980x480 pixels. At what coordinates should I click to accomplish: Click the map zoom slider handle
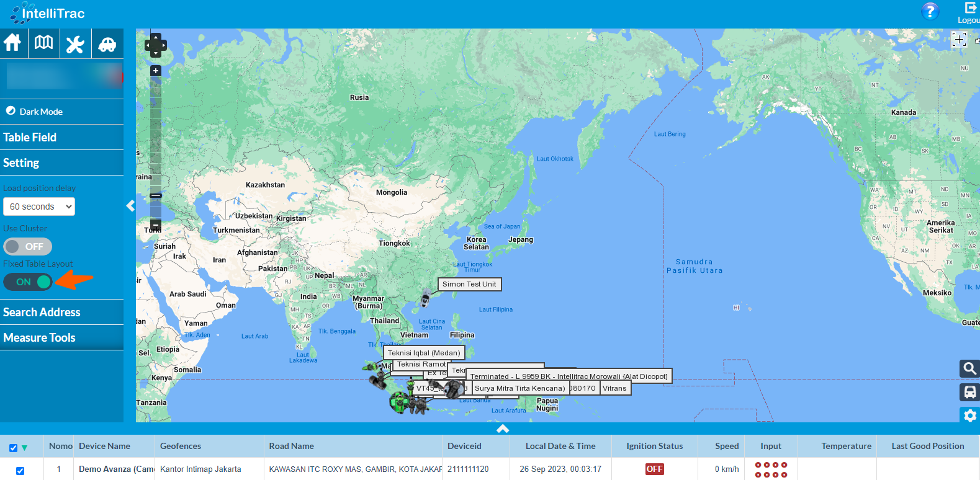click(x=156, y=195)
